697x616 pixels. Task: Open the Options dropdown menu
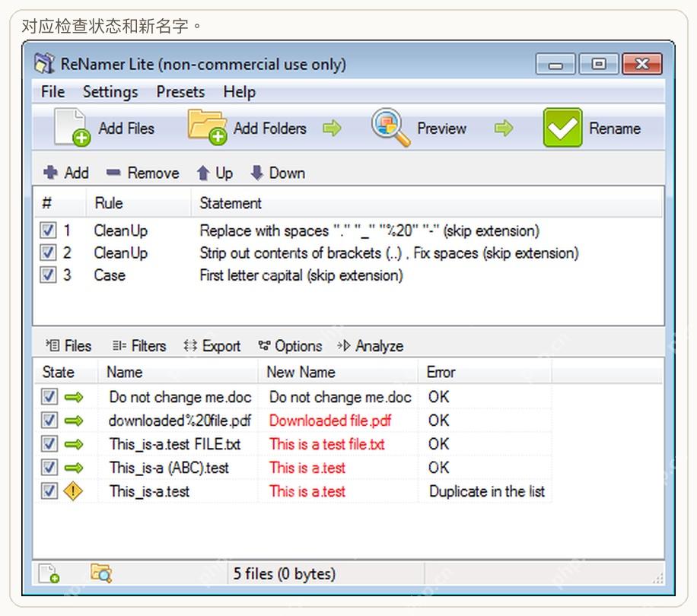(x=290, y=345)
